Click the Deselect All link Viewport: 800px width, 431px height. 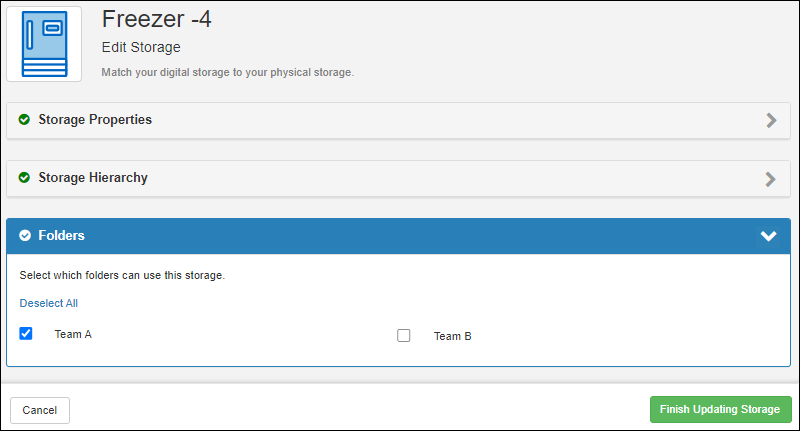(48, 303)
